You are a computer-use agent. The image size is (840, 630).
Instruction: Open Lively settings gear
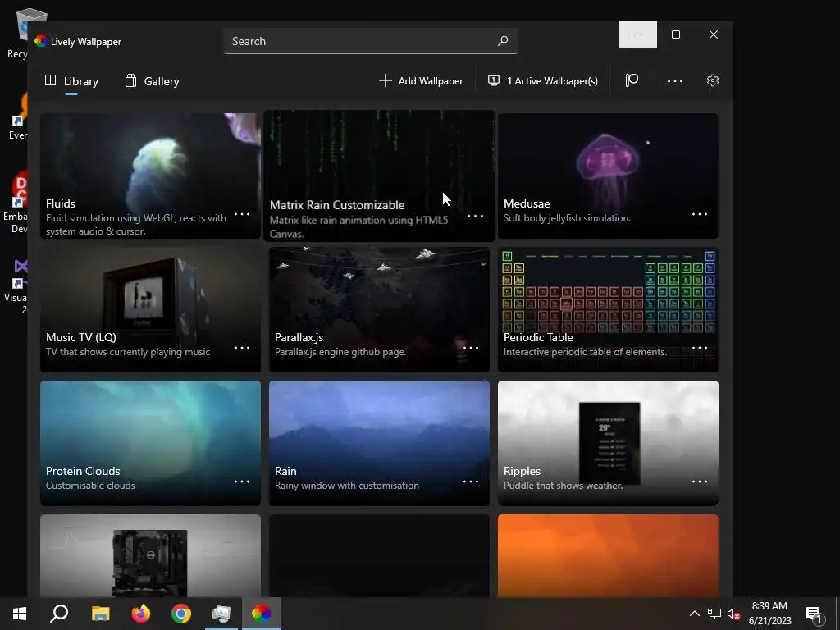[713, 80]
